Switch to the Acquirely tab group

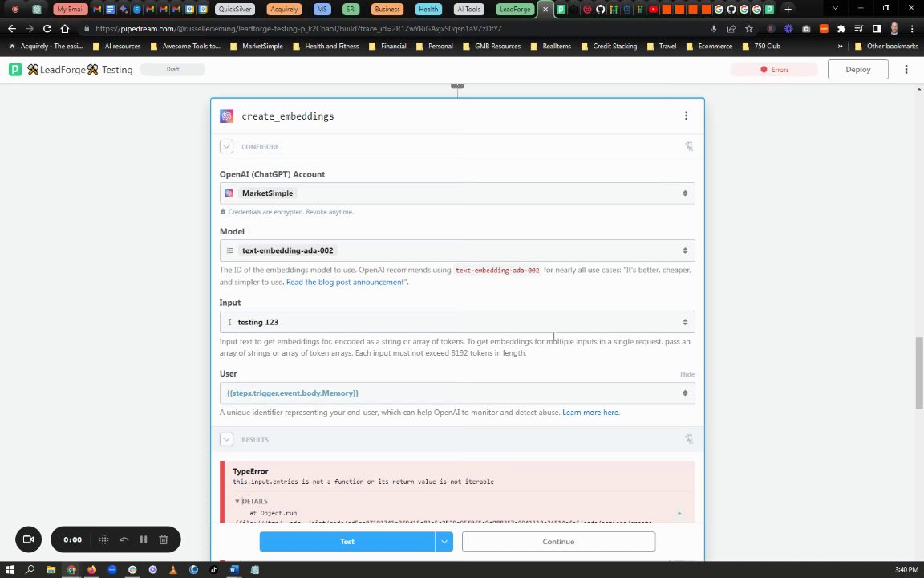(284, 9)
